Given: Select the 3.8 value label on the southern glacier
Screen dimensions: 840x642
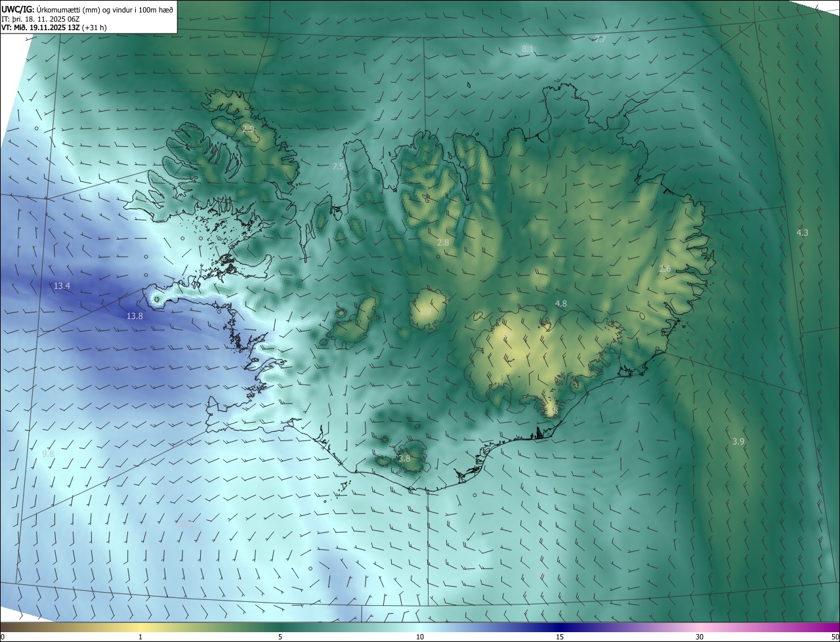Looking at the screenshot, I should (404, 459).
